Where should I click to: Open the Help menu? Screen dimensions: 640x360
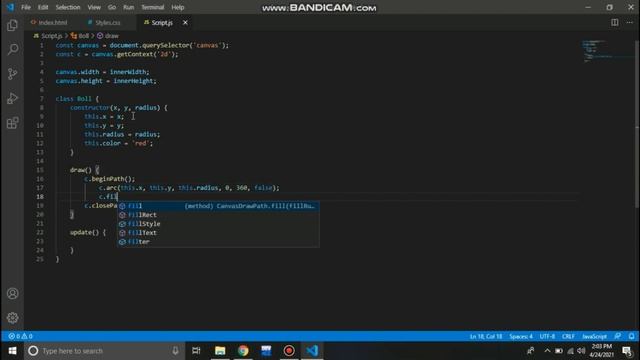[x=178, y=7]
